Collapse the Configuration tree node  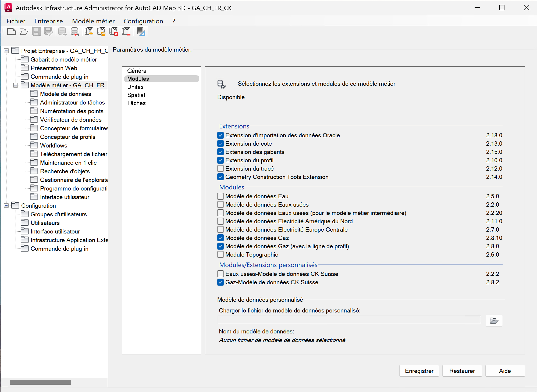click(6, 206)
